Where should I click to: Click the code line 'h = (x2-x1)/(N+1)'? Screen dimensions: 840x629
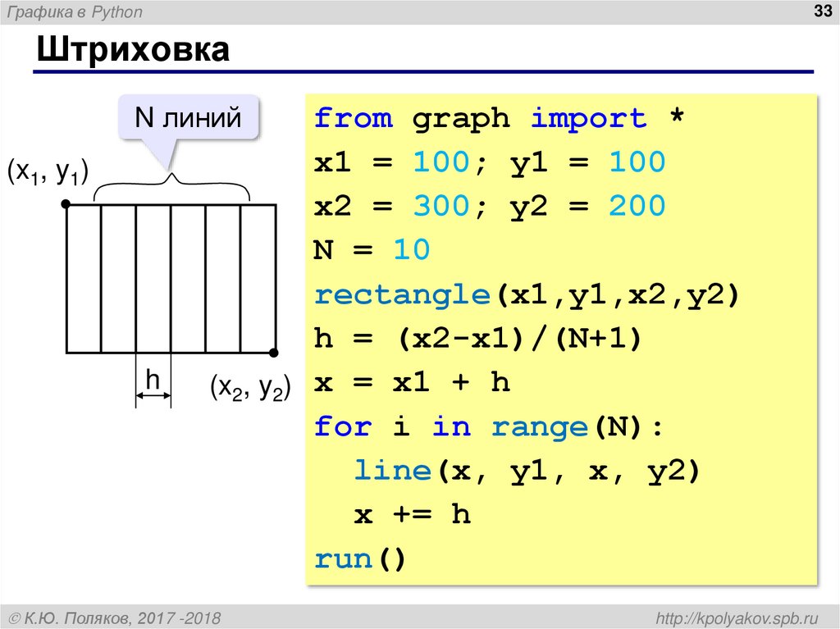pos(477,339)
